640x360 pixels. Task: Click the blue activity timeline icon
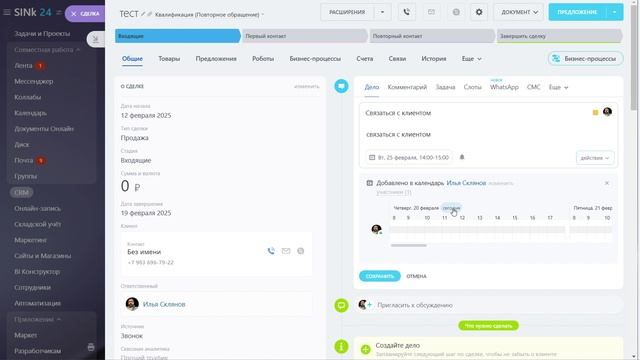(341, 86)
